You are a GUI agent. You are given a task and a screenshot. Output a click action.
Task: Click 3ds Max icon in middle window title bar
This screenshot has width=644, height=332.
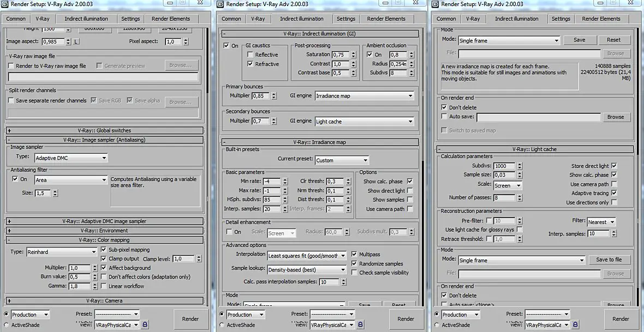pos(220,4)
